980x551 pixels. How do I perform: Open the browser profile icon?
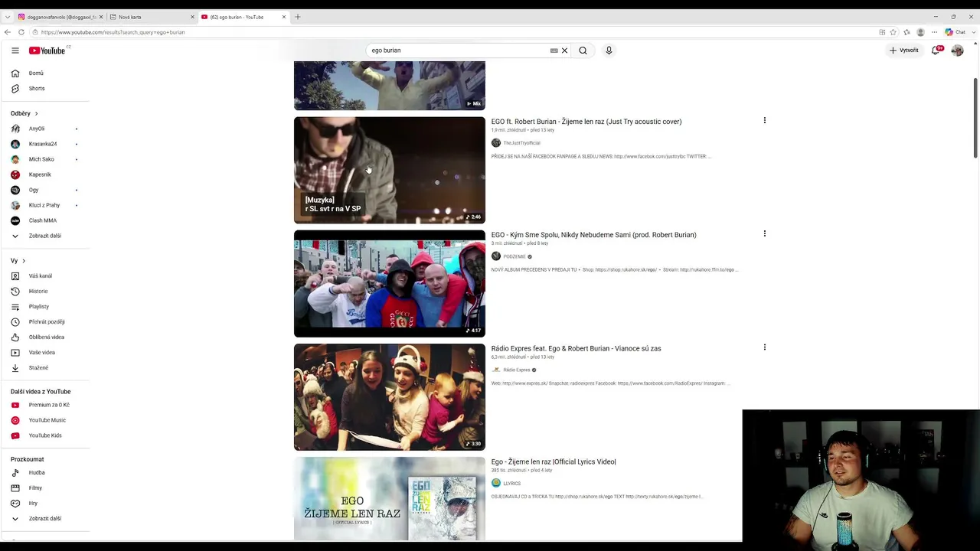pos(920,32)
